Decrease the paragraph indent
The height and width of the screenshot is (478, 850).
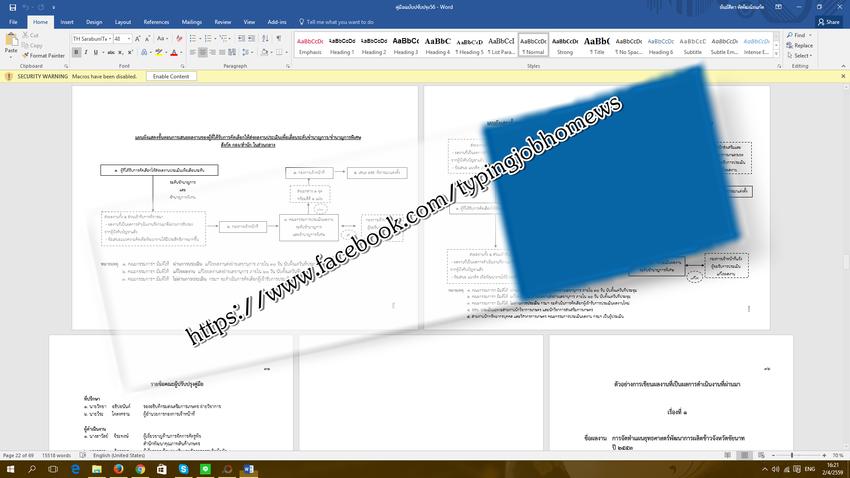pos(241,38)
